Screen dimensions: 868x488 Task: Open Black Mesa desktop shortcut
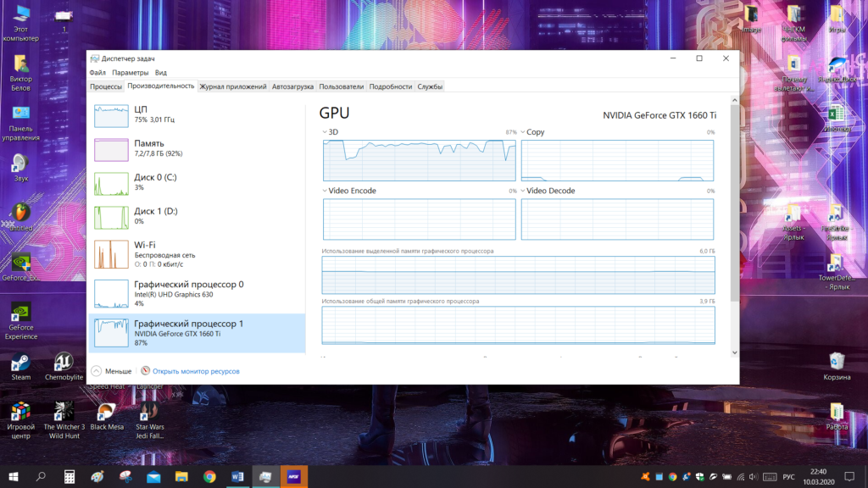coord(107,417)
